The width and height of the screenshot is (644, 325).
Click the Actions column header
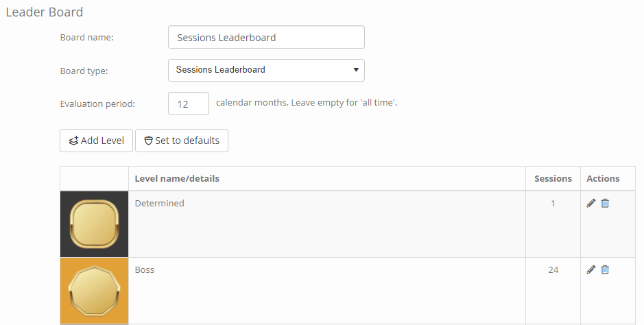603,178
